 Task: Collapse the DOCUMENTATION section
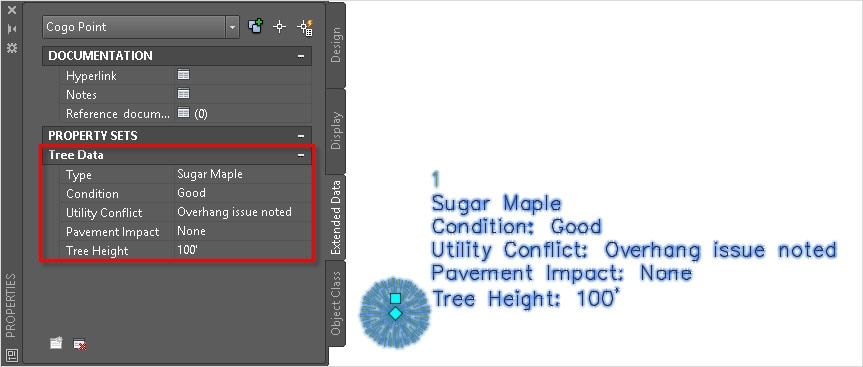point(301,56)
